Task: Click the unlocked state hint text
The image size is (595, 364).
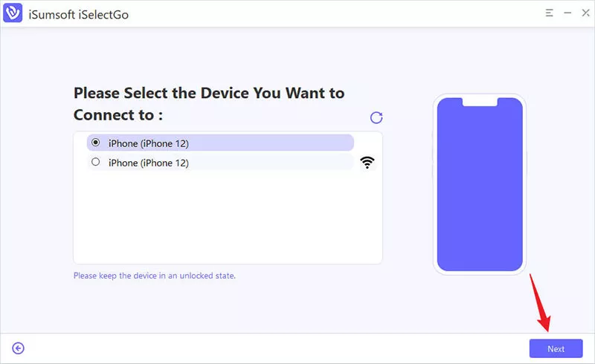Action: click(155, 276)
